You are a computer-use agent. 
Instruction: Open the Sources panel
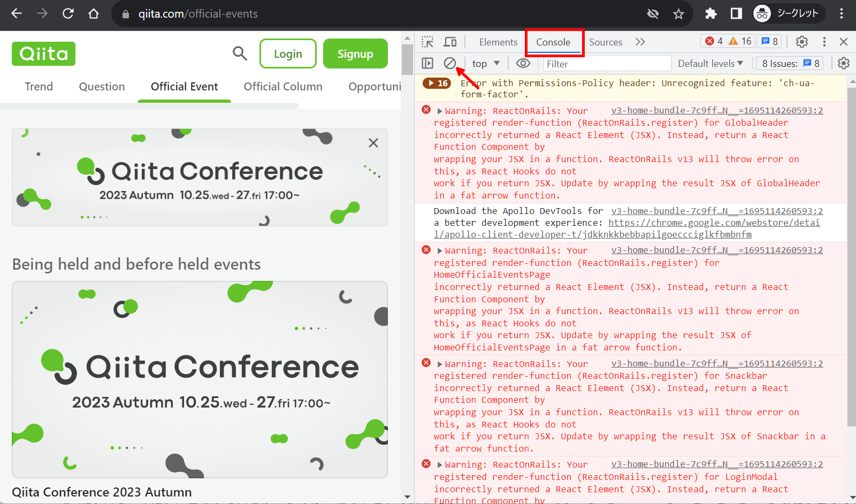[606, 42]
